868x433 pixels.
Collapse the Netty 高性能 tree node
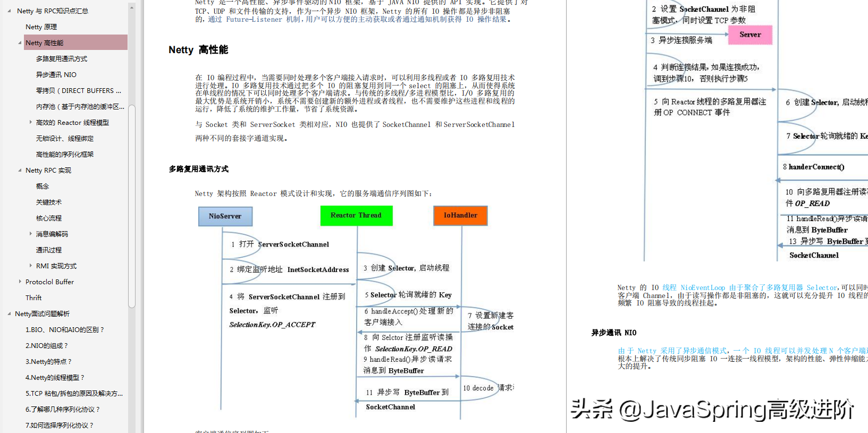click(x=20, y=43)
